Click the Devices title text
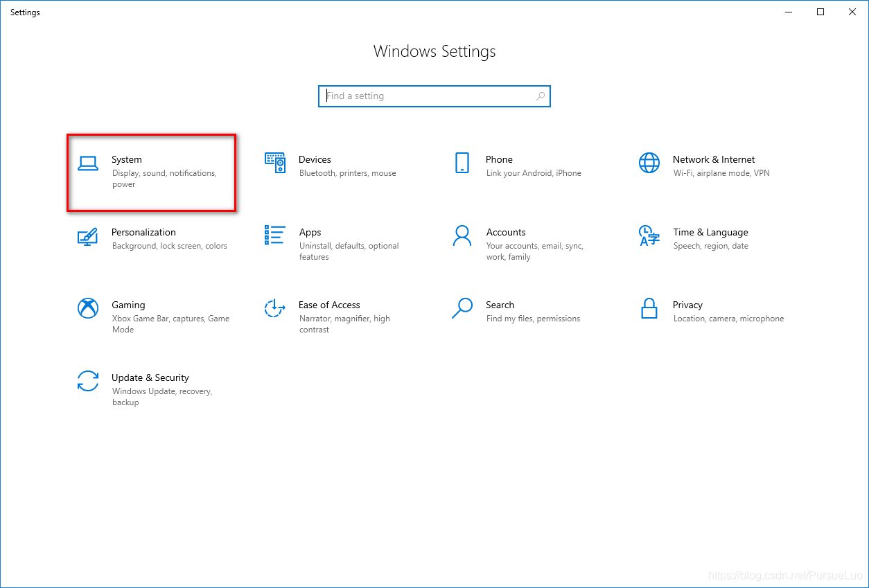869x588 pixels. (315, 159)
